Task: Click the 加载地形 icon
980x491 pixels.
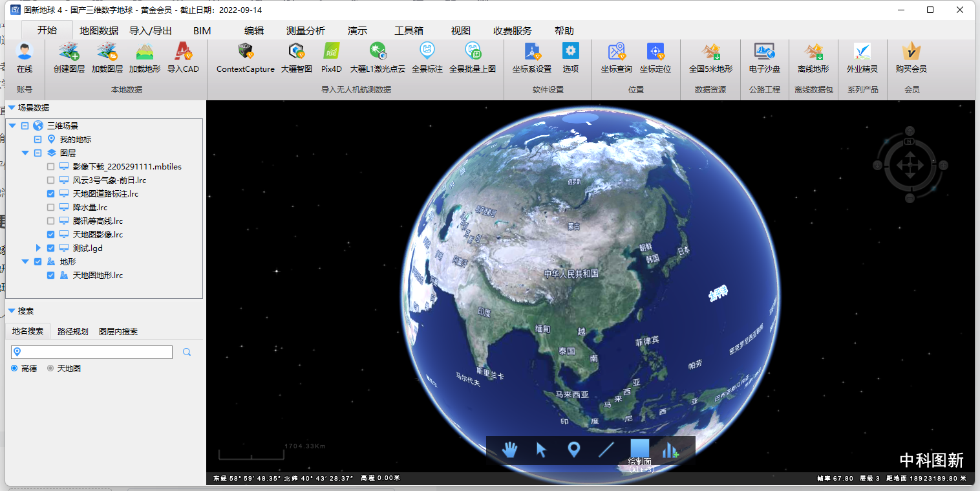Action: point(145,52)
